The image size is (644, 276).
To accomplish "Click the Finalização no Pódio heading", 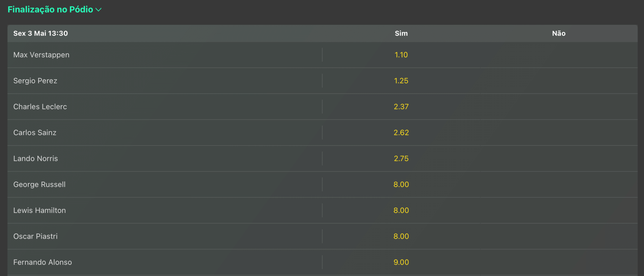I will point(50,9).
